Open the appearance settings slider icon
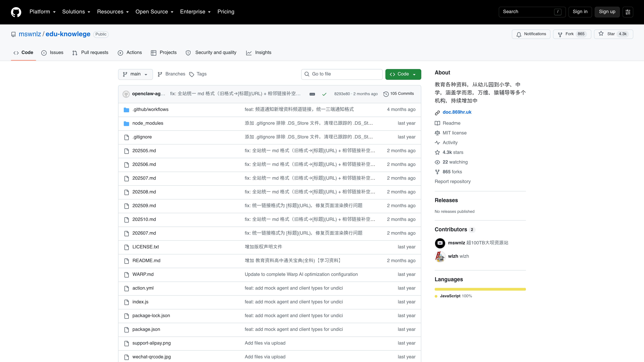644x362 pixels. pos(628,12)
